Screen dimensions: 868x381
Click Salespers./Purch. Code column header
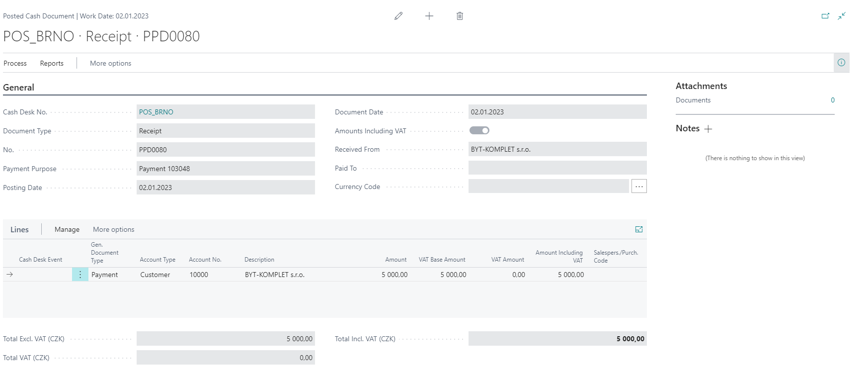coord(616,257)
